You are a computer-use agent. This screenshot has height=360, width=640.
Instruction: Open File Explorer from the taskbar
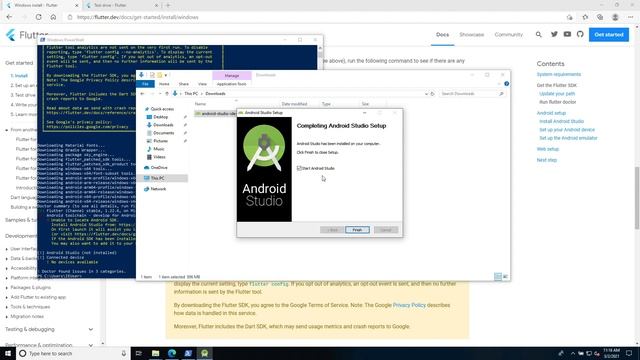[x=156, y=353]
